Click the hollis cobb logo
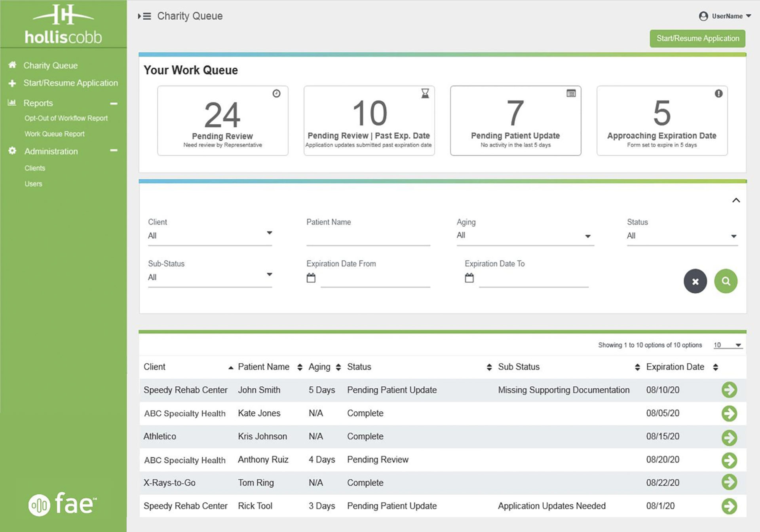 (63, 24)
